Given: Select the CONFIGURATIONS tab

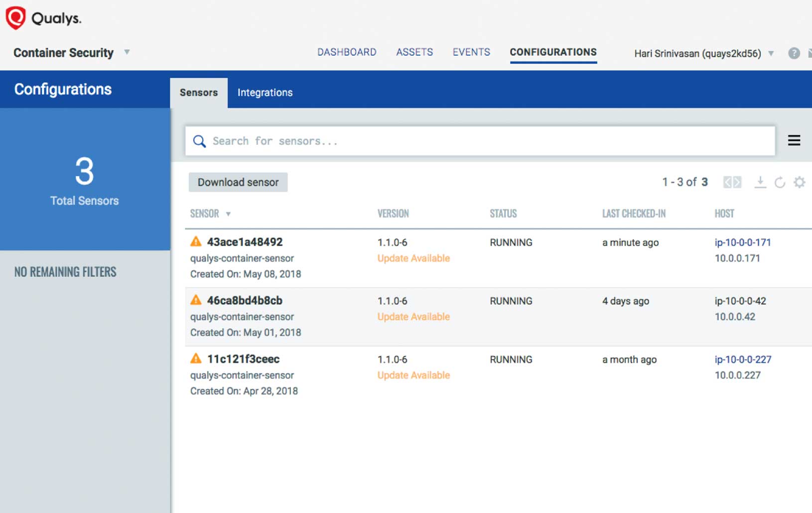Looking at the screenshot, I should 553,52.
